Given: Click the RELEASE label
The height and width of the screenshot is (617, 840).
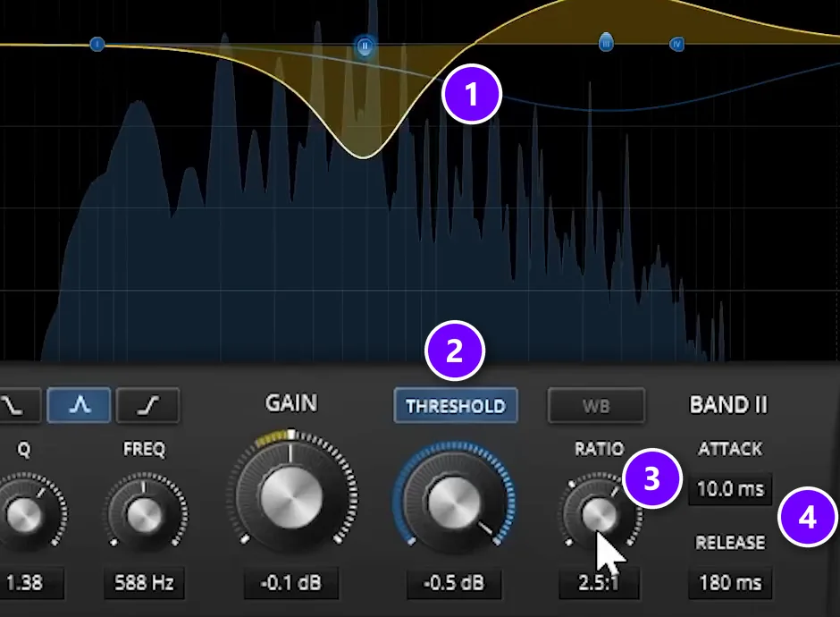Looking at the screenshot, I should (730, 543).
